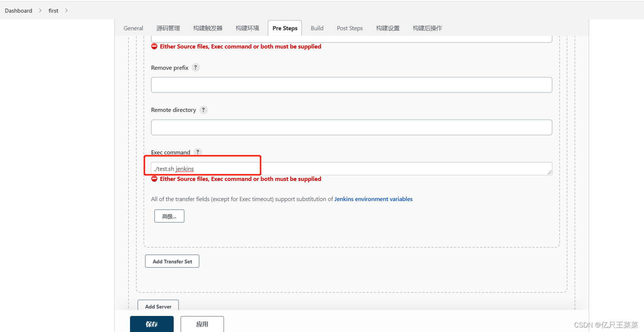Switch to the 构建后操作 tab
Viewport: 644px width, 332px height.
point(427,28)
